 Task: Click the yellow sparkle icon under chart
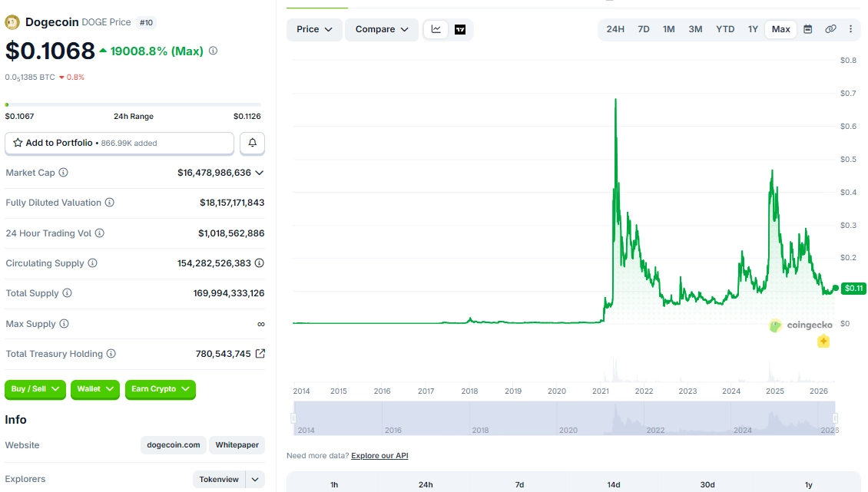tap(823, 341)
